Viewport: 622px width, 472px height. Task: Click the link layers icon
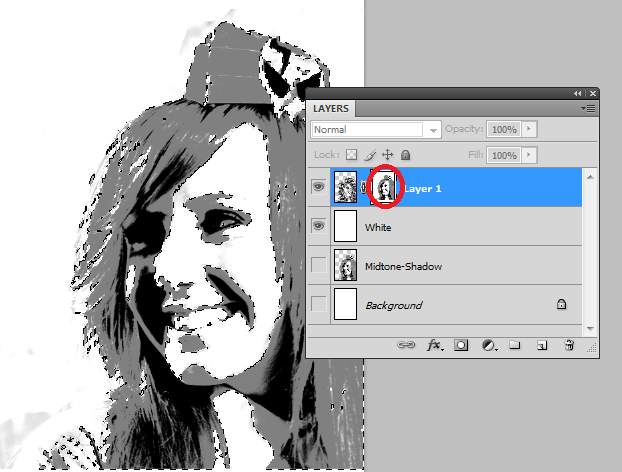coord(408,345)
